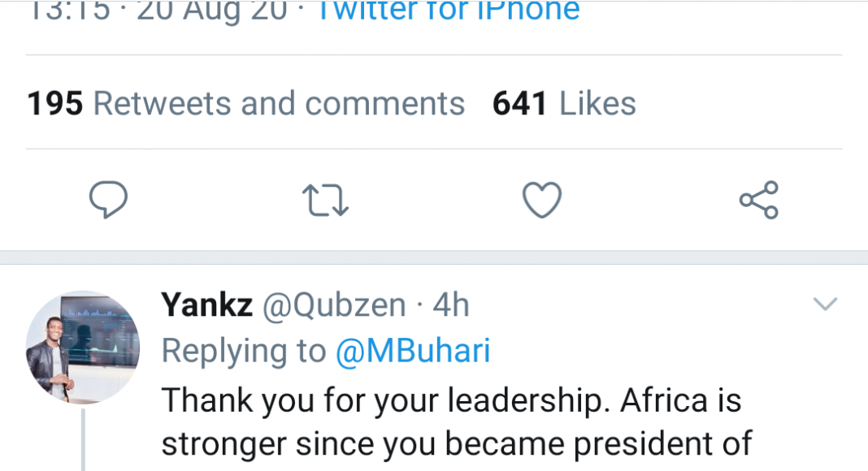Retweet using the arrows icon

pos(325,201)
